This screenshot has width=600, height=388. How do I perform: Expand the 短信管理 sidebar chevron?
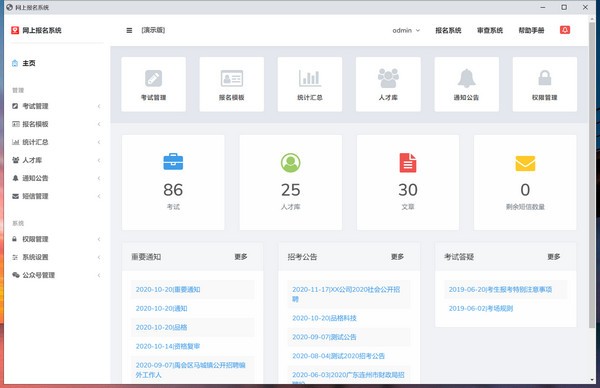99,196
